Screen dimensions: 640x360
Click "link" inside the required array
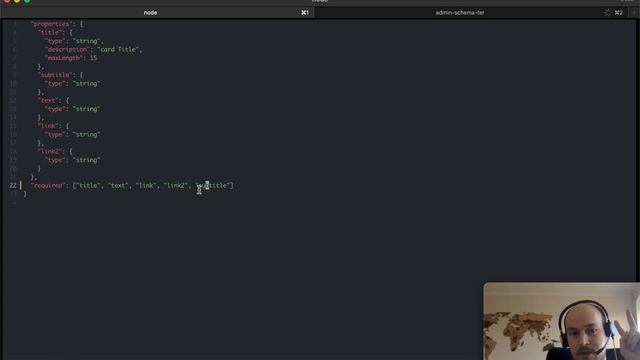(x=146, y=186)
